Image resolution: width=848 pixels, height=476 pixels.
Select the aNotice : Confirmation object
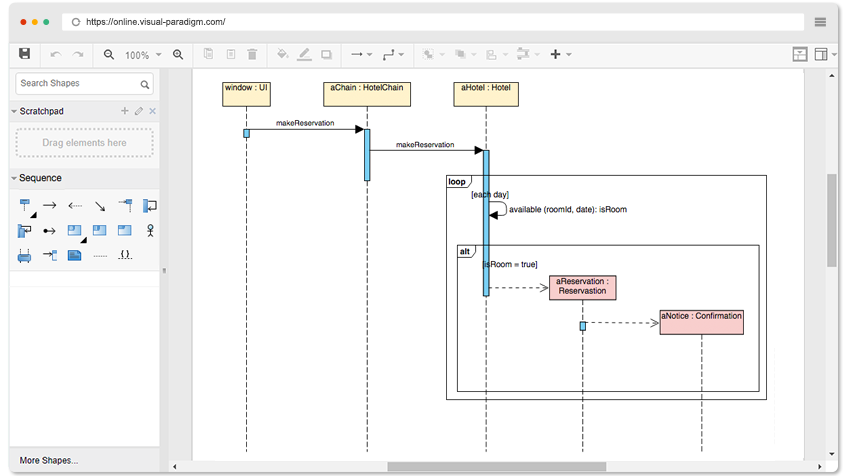pos(701,322)
